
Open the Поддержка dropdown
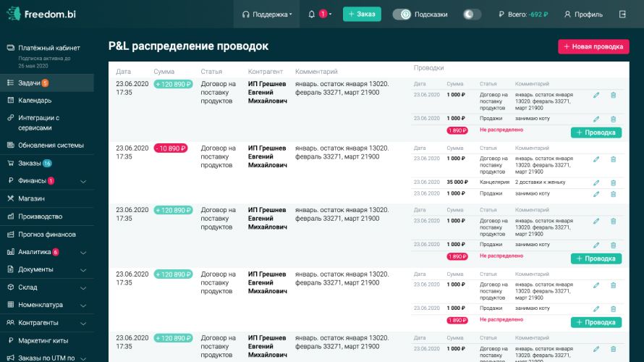click(x=267, y=14)
